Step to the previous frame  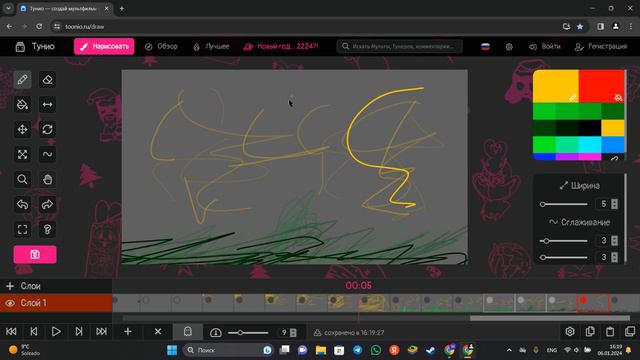coord(34,331)
